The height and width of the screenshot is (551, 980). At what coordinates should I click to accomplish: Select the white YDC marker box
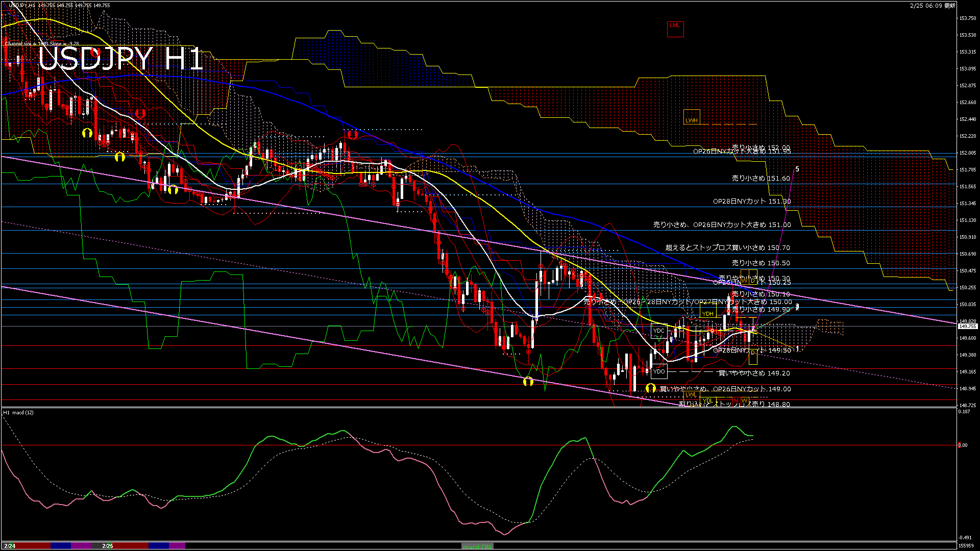click(659, 331)
